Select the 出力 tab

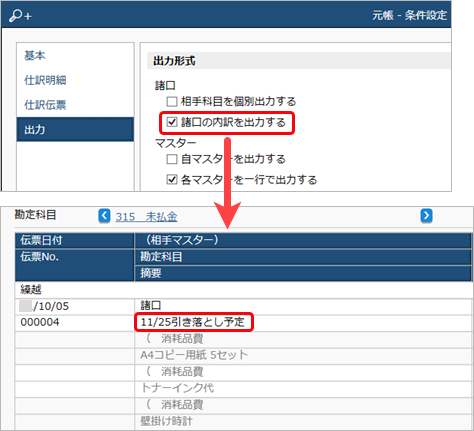pyautogui.click(x=75, y=129)
